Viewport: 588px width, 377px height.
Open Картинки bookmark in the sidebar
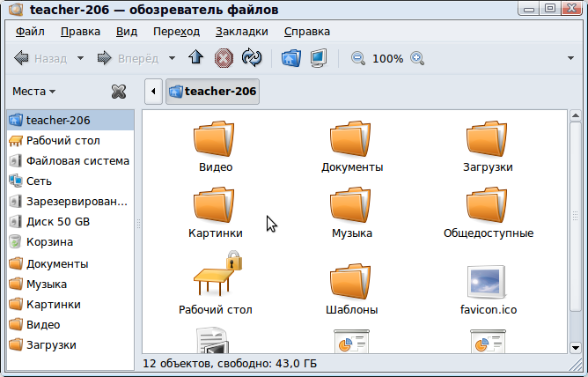point(70,305)
